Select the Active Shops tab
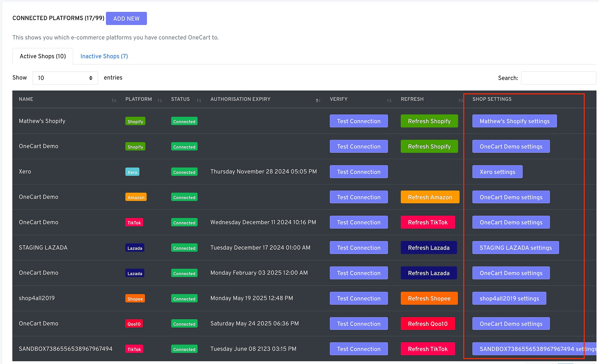 click(x=43, y=56)
